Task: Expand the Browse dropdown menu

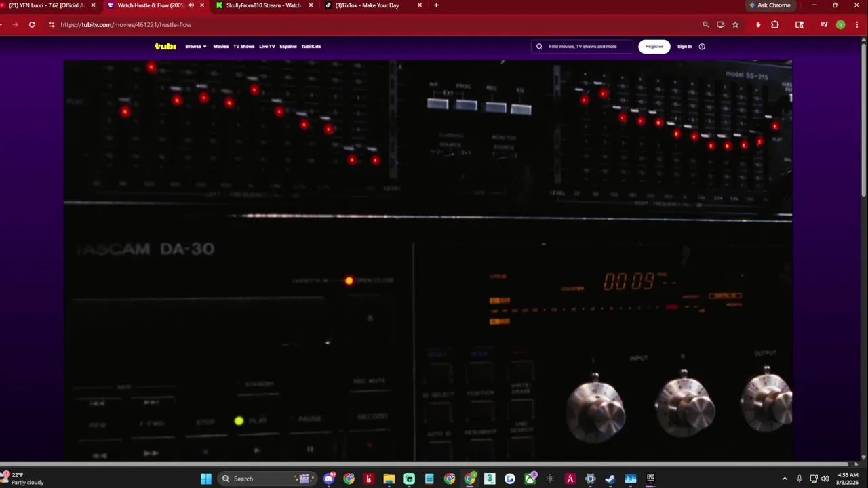Action: point(196,47)
